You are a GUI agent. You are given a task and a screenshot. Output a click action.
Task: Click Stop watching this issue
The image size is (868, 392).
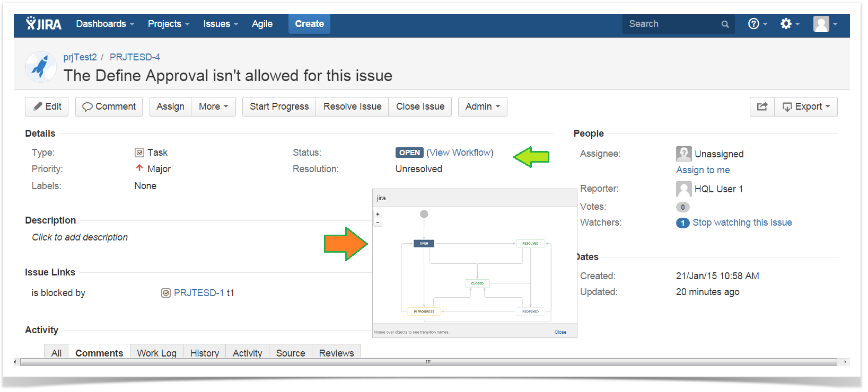(x=742, y=222)
